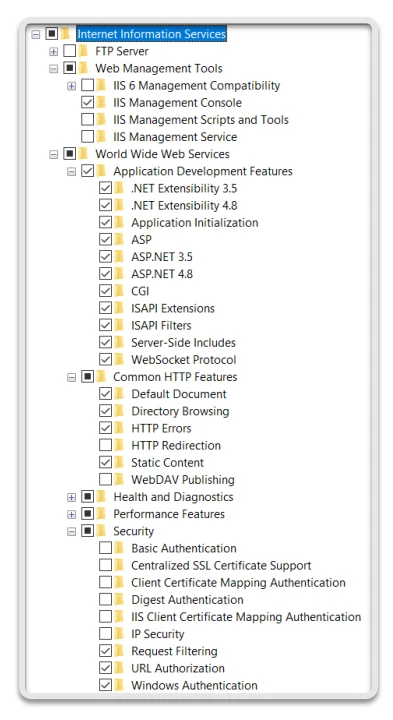Viewport: 393px width, 720px height.
Task: Click the Health and Diagnostics folder icon
Action: click(x=101, y=496)
